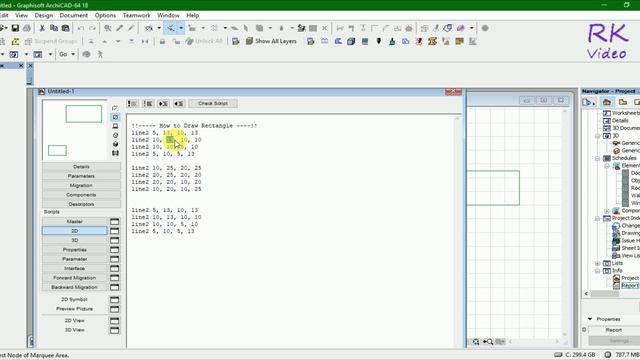Click the orbit icon beside walking figure
The width and height of the screenshot is (640, 360).
(x=87, y=54)
